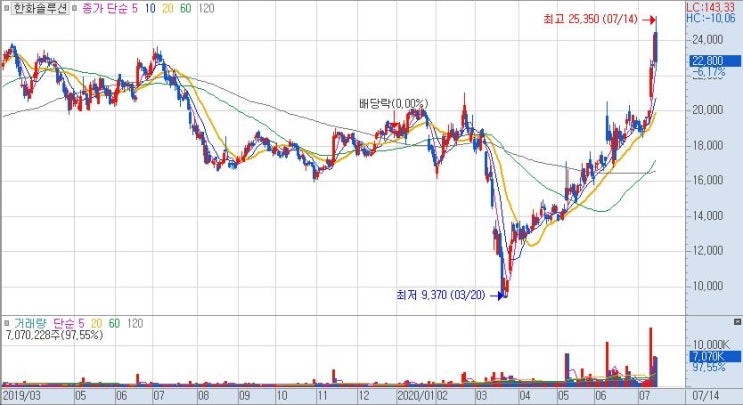Select the 종가 단순 moving average label

[104, 9]
